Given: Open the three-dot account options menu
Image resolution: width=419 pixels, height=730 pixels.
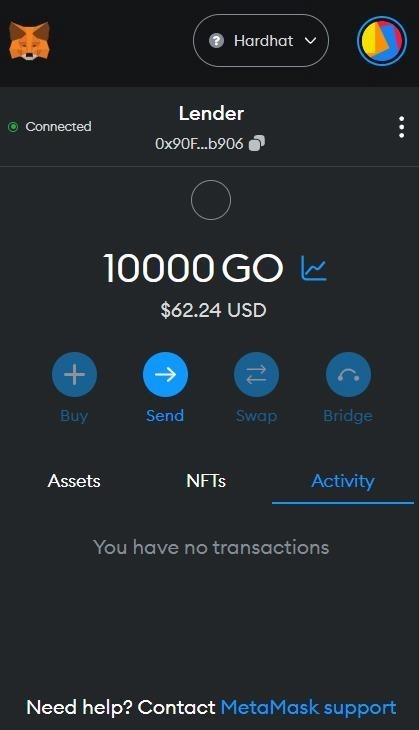Looking at the screenshot, I should (401, 127).
